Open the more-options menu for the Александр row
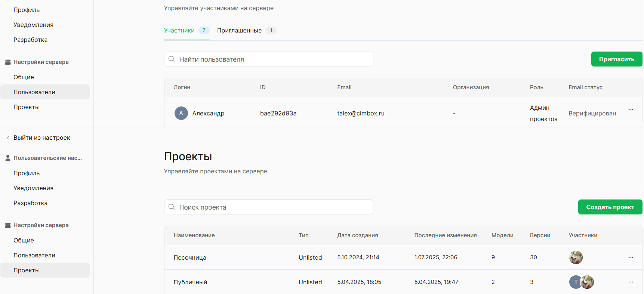 coord(631,109)
